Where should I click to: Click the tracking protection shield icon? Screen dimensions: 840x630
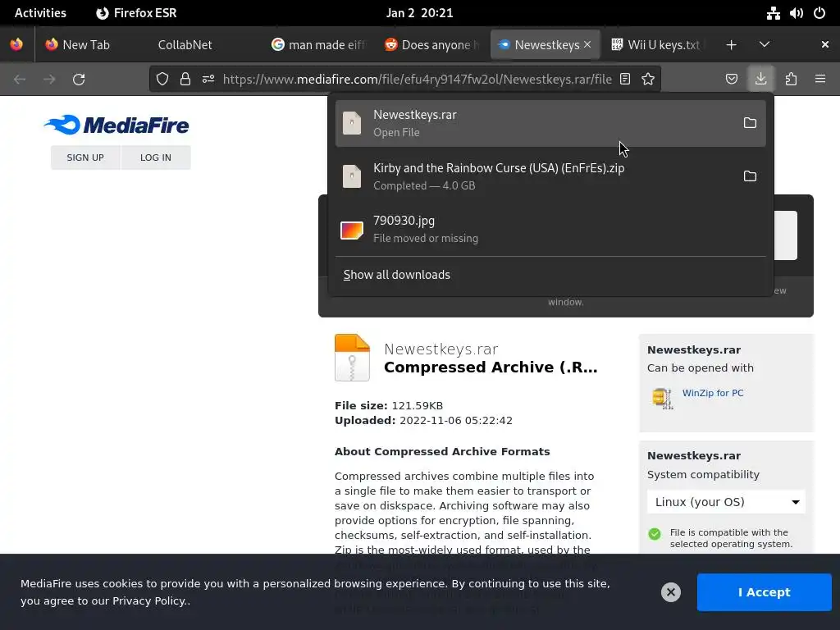click(162, 79)
